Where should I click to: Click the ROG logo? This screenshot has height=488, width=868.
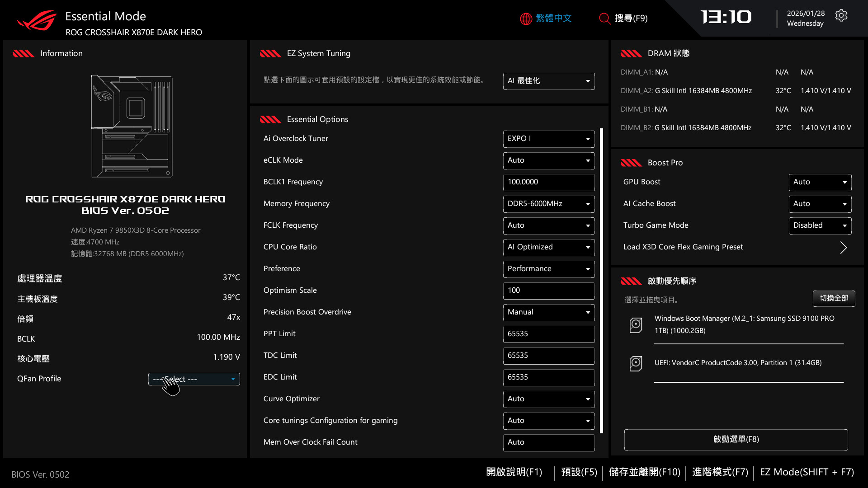pyautogui.click(x=37, y=21)
